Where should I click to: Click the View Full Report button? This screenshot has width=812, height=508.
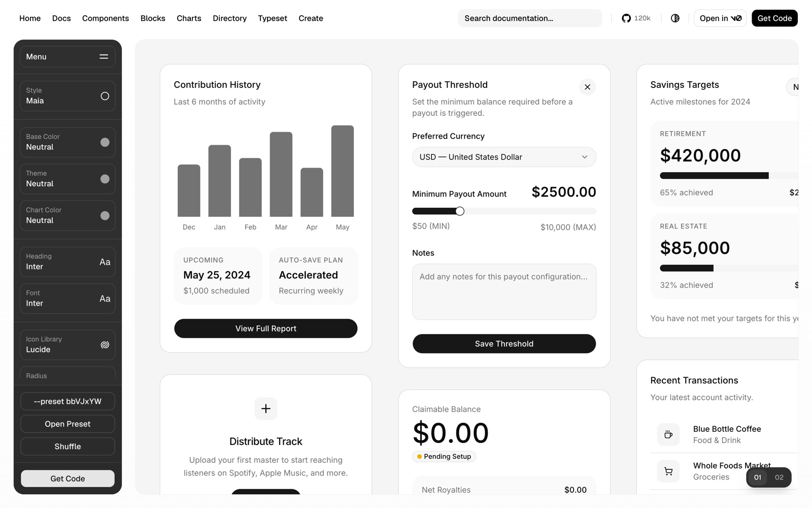pyautogui.click(x=266, y=328)
